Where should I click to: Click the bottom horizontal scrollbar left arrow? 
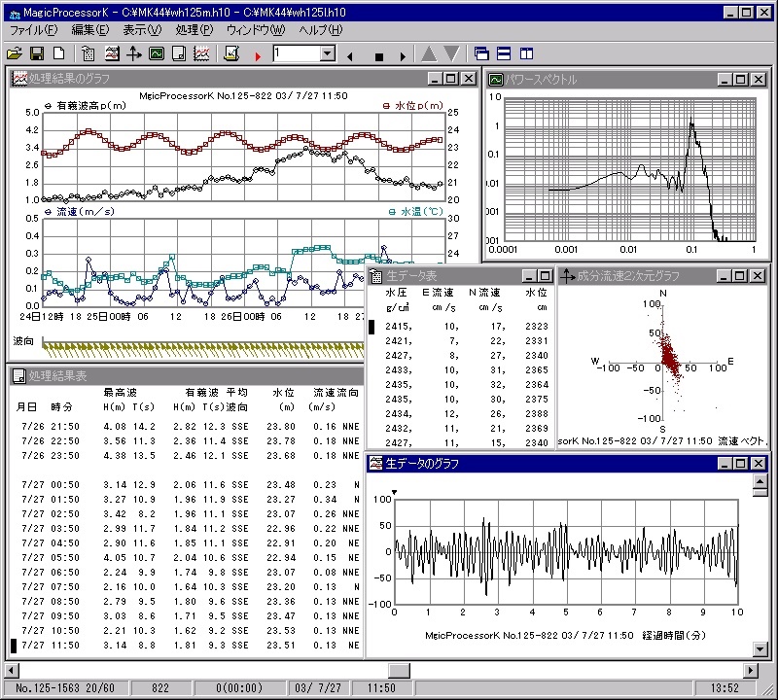coord(12,671)
